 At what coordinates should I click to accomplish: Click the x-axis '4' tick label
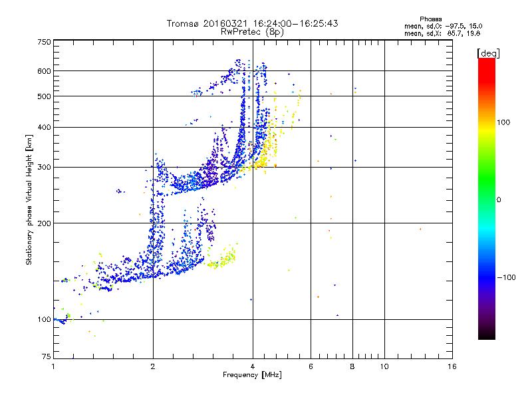[x=253, y=366]
